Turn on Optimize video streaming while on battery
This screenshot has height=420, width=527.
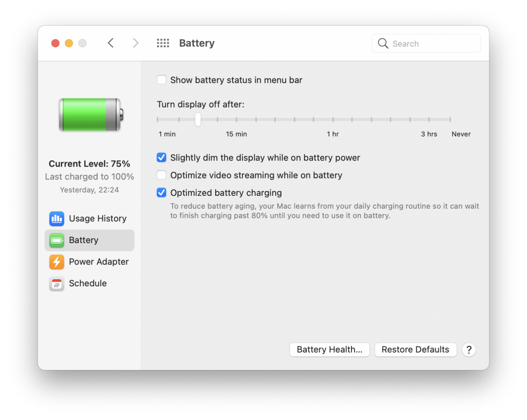click(x=161, y=175)
